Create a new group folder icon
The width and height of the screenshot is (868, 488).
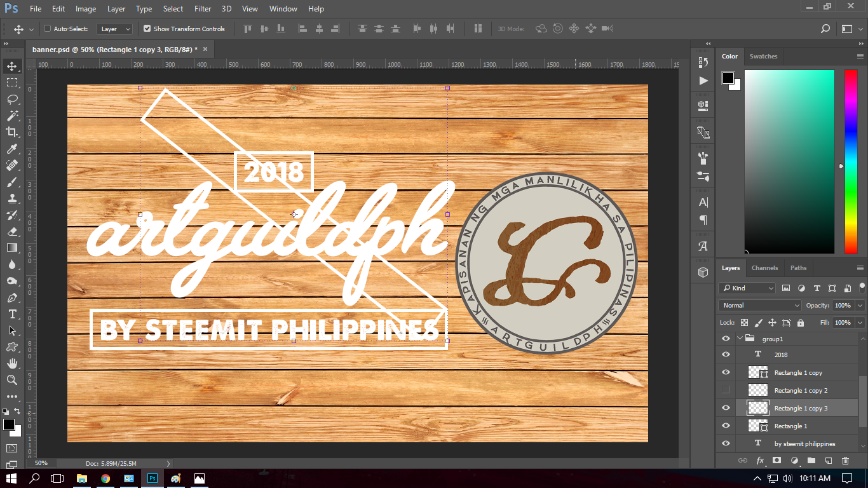(811, 461)
